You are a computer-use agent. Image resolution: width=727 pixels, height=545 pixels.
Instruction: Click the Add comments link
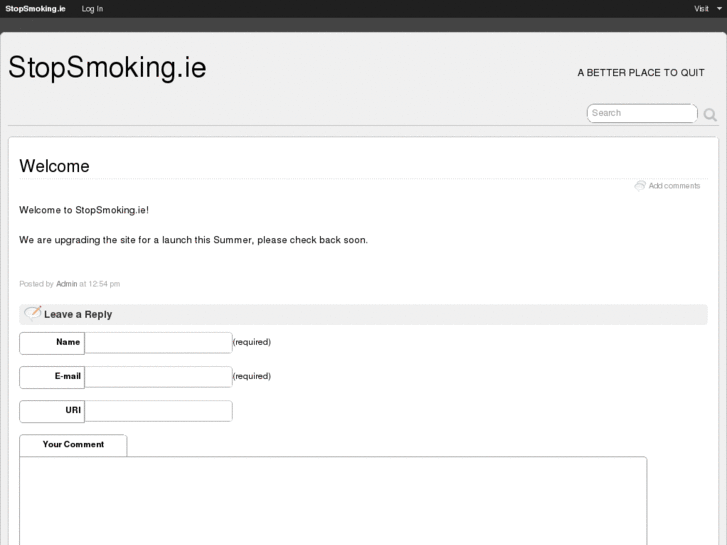[x=674, y=186]
